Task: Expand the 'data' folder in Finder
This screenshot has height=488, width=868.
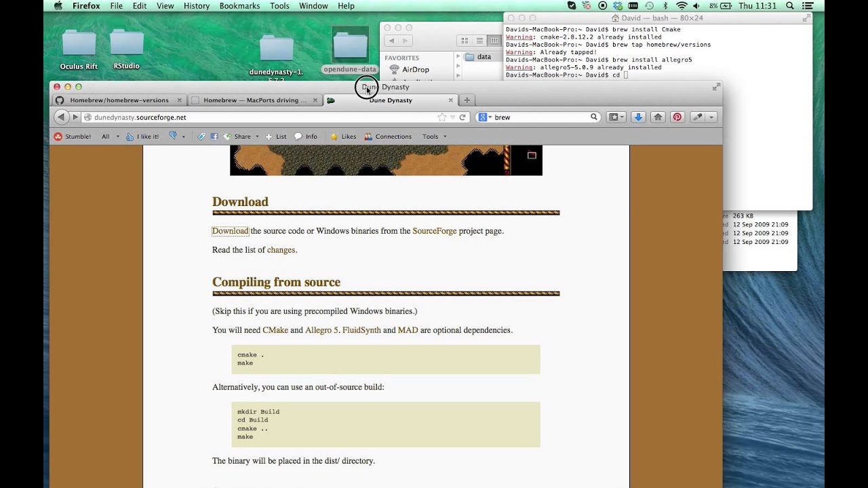Action: point(458,57)
